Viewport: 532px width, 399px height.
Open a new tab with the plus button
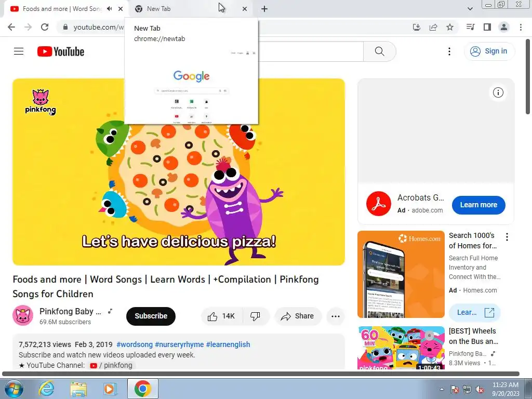coord(264,9)
